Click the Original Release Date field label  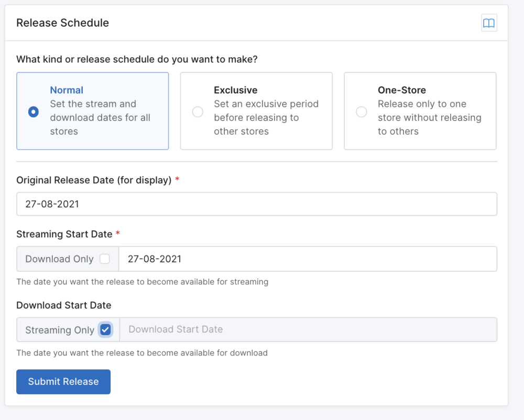[x=94, y=180]
